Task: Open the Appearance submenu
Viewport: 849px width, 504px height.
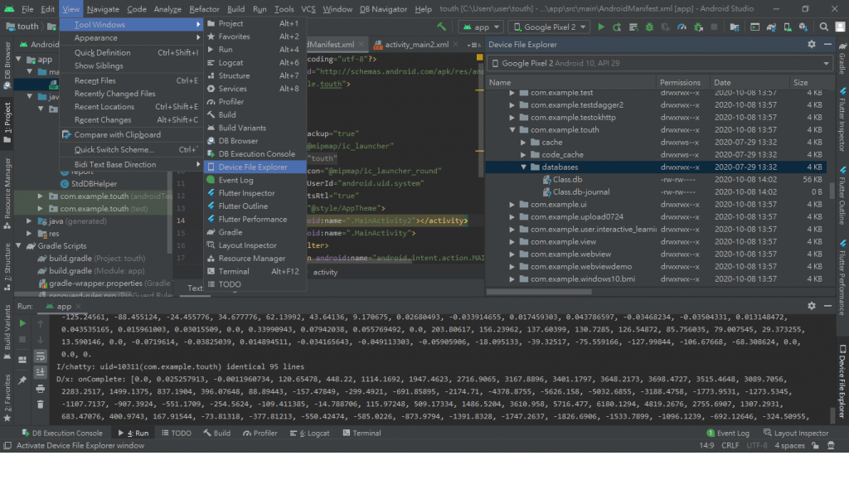Action: point(131,38)
